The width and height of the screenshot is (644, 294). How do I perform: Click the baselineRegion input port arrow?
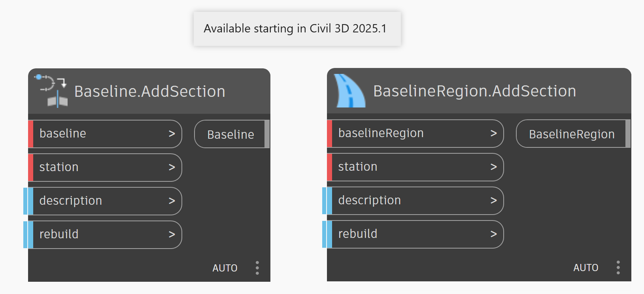[x=493, y=134]
